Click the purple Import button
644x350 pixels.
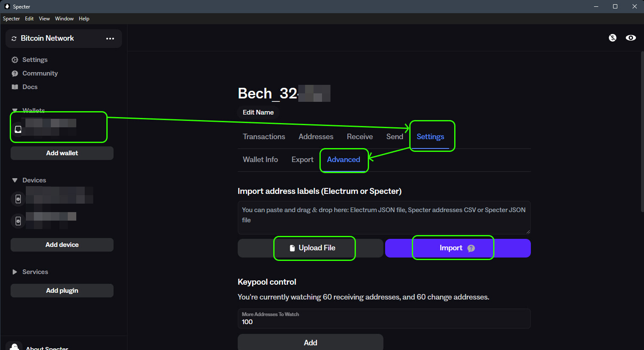[x=458, y=248]
